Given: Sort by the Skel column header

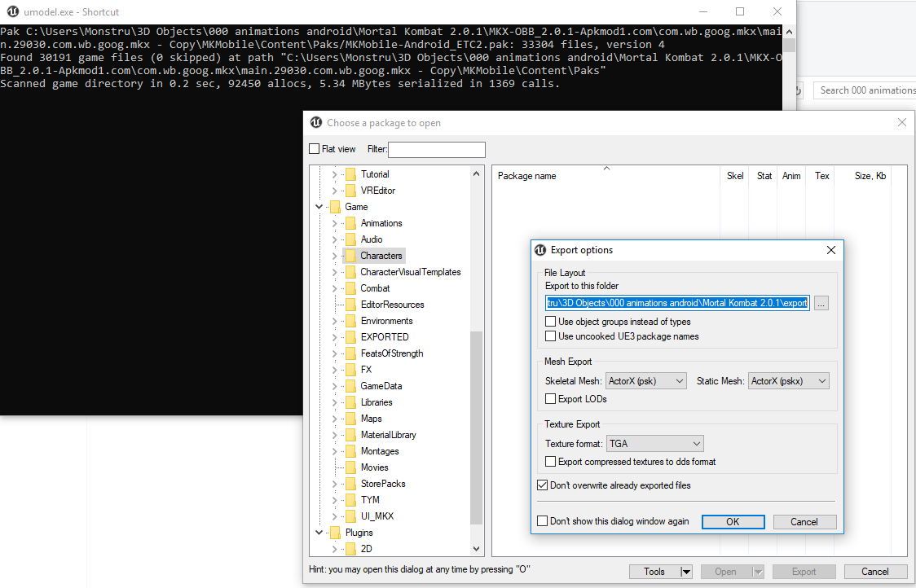Looking at the screenshot, I should point(735,176).
